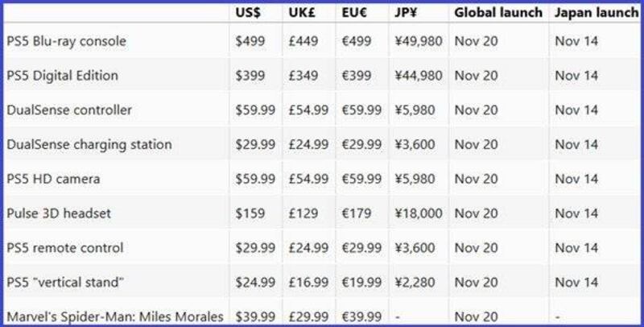Screen dimensions: 644x327
Task: Click the UK£ column header
Action: pos(302,13)
